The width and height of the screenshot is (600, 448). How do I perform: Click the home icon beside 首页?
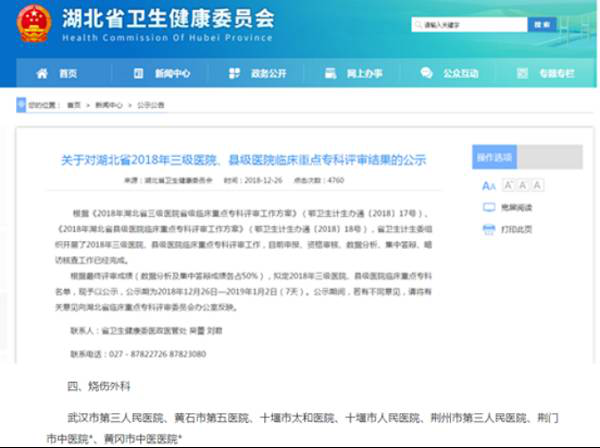pos(42,73)
